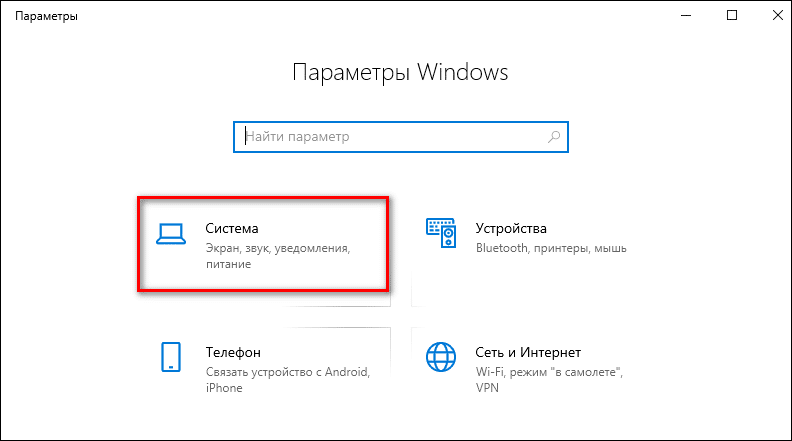Click the 'Параметры' window title text
792x441 pixels.
coord(46,16)
